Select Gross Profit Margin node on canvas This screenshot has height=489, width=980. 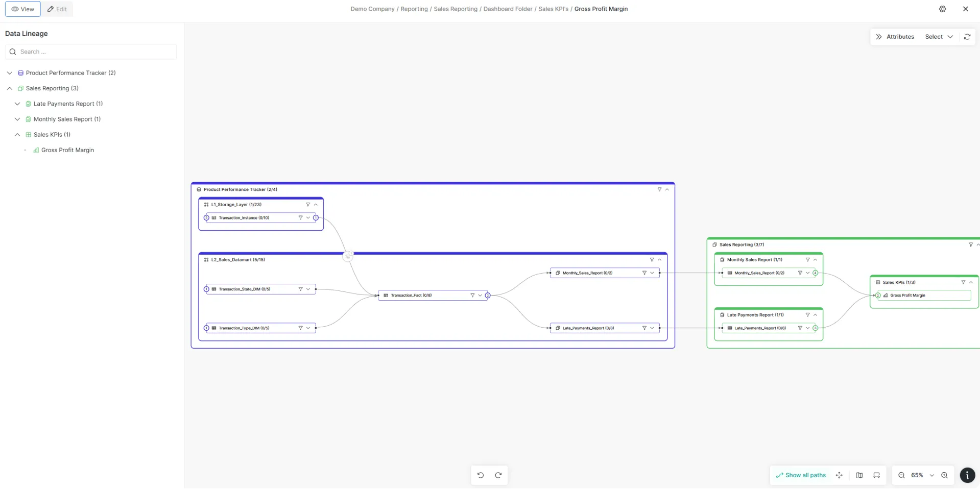point(924,296)
